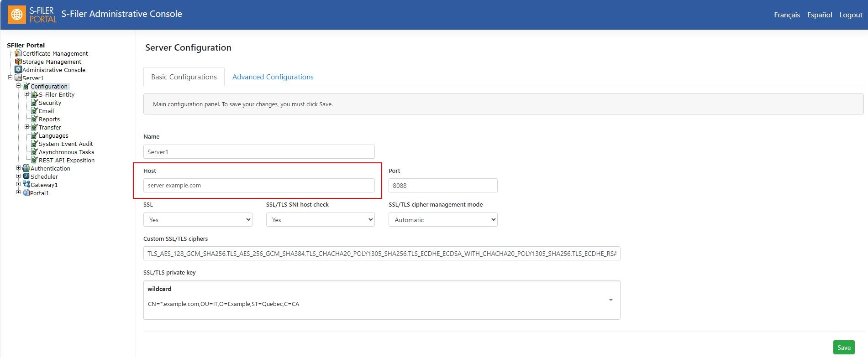Click the Name input field
This screenshot has height=358, width=868.
pos(259,152)
